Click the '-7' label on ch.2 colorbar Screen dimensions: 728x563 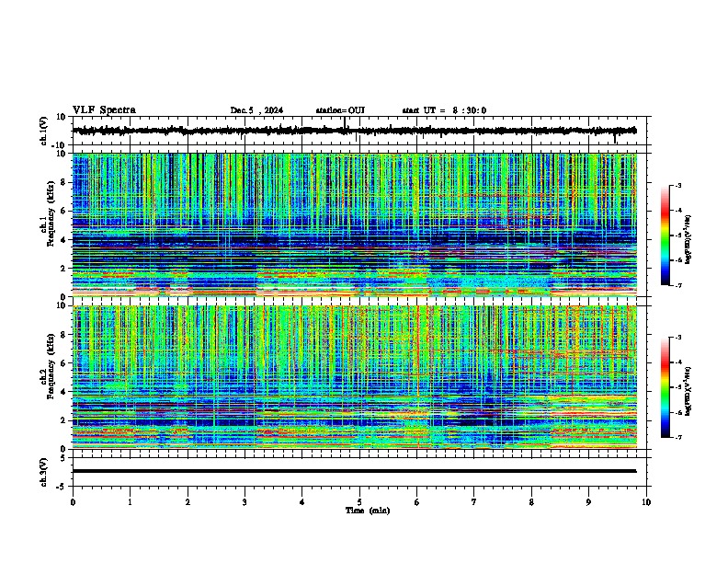[x=677, y=437]
